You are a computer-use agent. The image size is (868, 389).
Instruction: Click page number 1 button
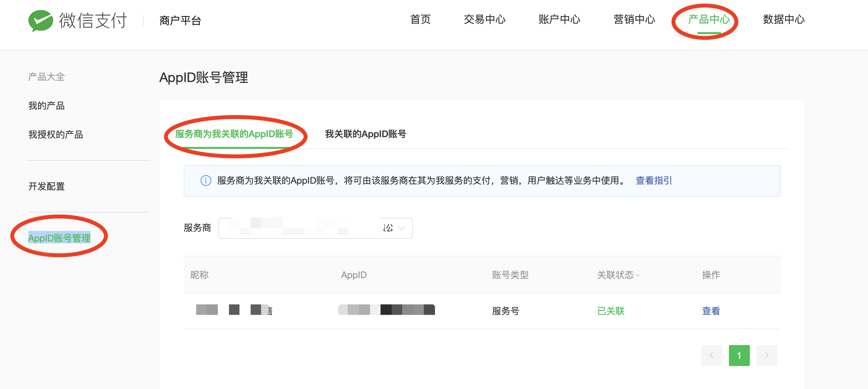[x=739, y=355]
